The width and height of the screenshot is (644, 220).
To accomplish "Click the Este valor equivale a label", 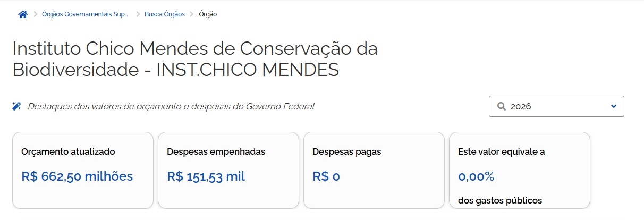I will coord(502,151).
